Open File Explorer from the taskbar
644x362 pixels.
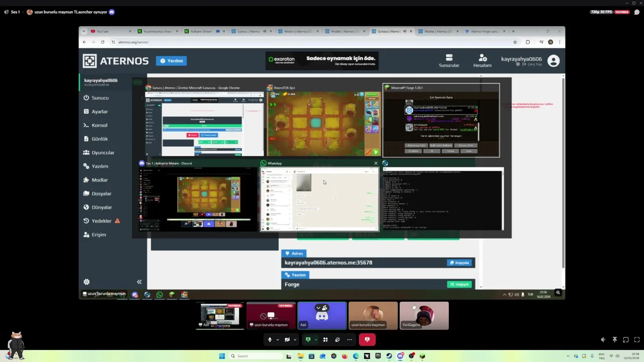pyautogui.click(x=300, y=356)
